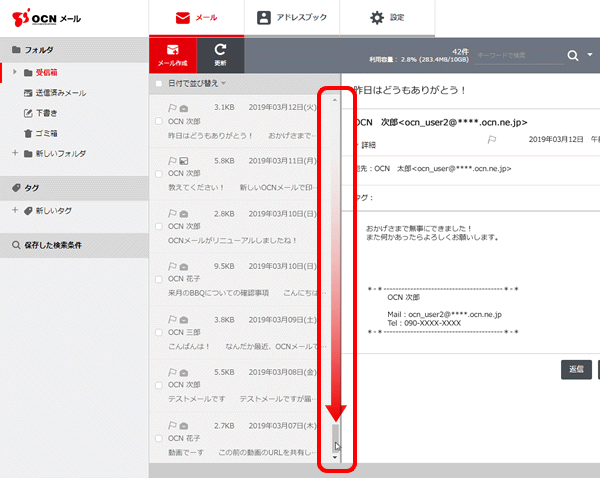
Task: Check the 2.8KB OCN 次郎 mail checkbox
Action: [x=158, y=227]
